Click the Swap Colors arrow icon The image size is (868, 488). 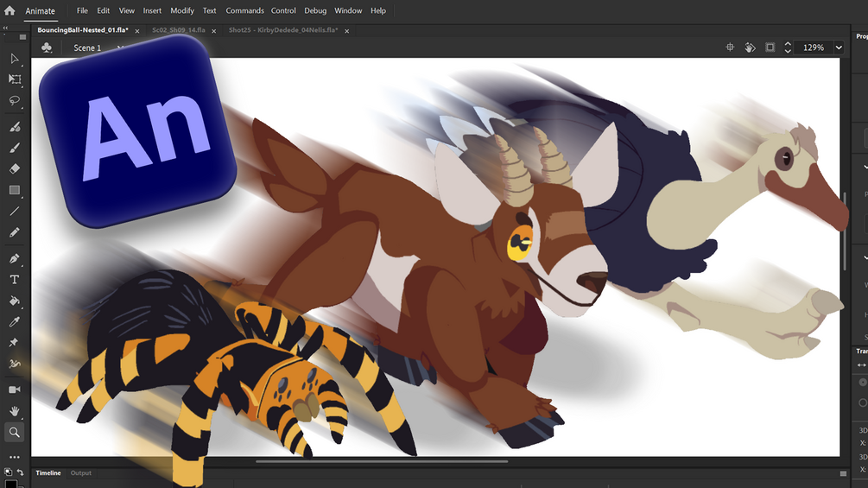point(21,472)
